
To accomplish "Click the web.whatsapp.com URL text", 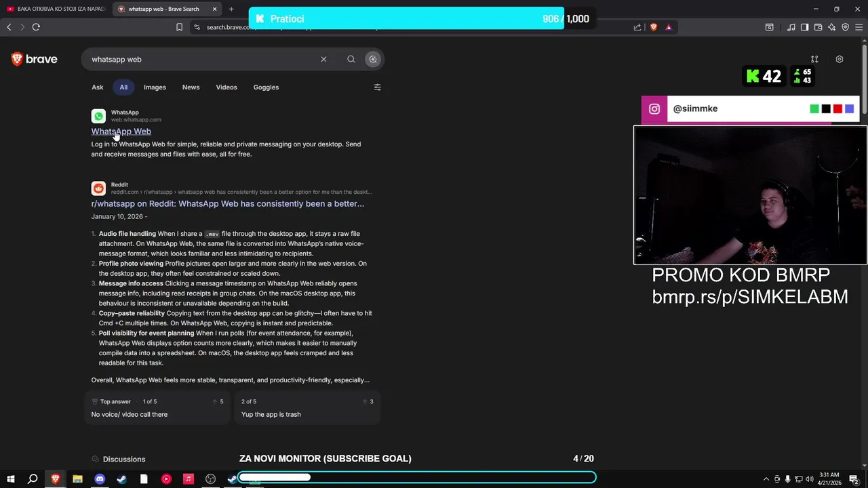I will (x=136, y=120).
